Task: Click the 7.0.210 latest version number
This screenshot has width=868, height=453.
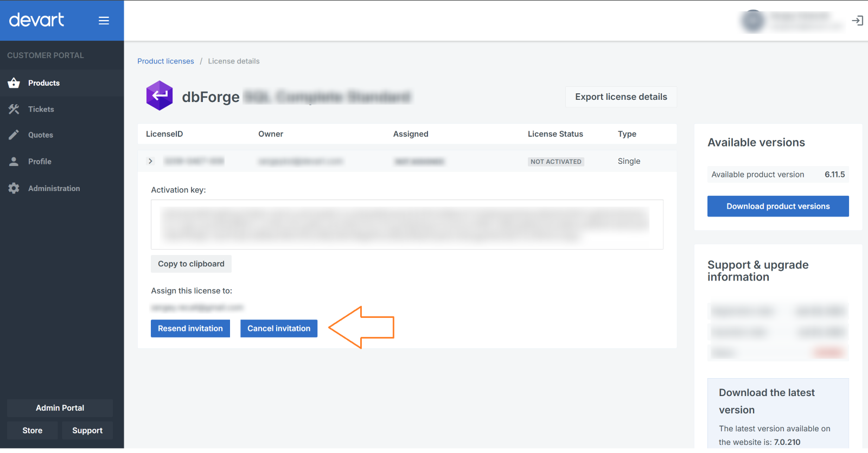Action: click(x=787, y=442)
